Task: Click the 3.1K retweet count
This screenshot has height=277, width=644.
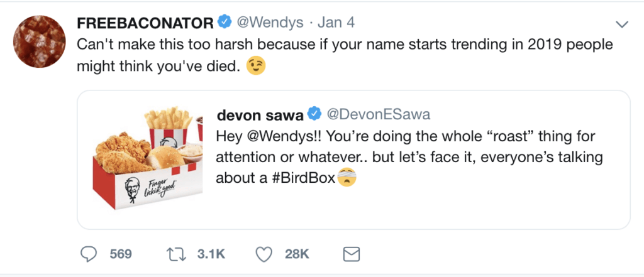Action: (x=211, y=254)
